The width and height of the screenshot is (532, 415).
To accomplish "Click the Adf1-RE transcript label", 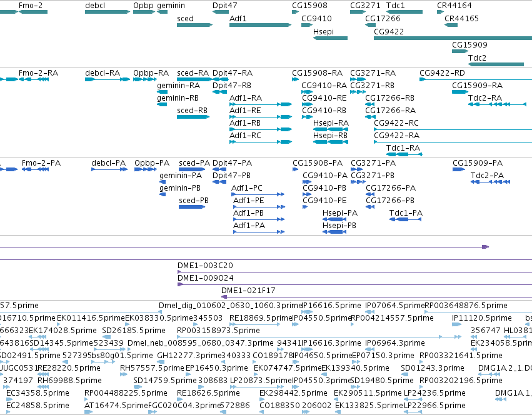I will tap(245, 111).
